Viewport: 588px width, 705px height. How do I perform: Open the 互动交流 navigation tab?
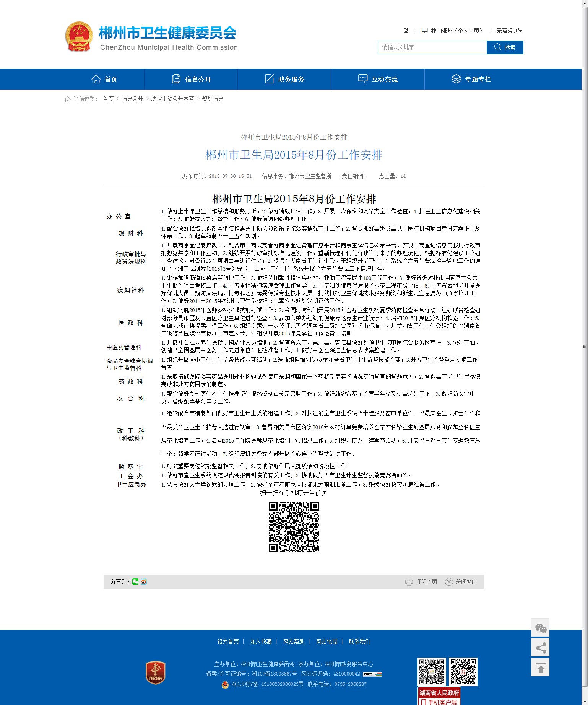click(x=378, y=79)
